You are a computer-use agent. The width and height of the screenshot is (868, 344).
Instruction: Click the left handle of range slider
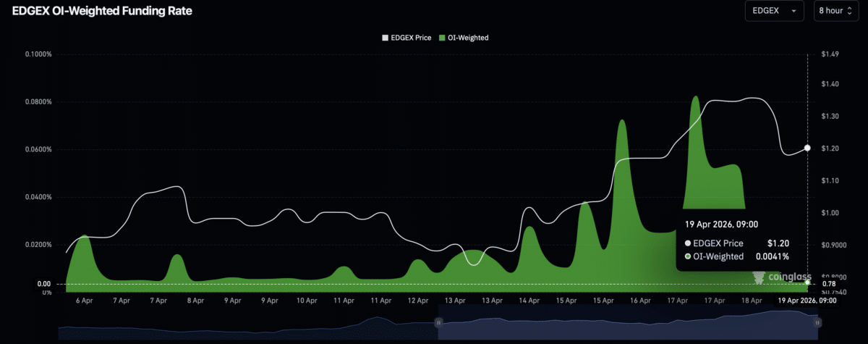[438, 322]
